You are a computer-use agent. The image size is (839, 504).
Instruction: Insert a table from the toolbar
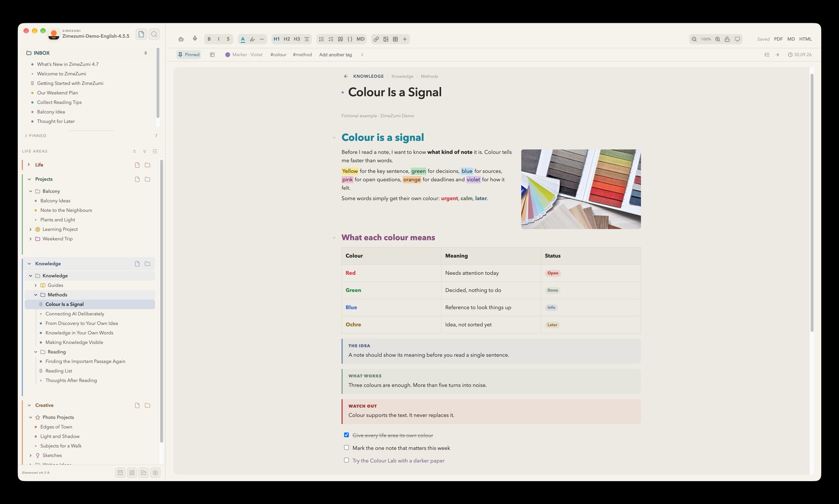click(395, 39)
